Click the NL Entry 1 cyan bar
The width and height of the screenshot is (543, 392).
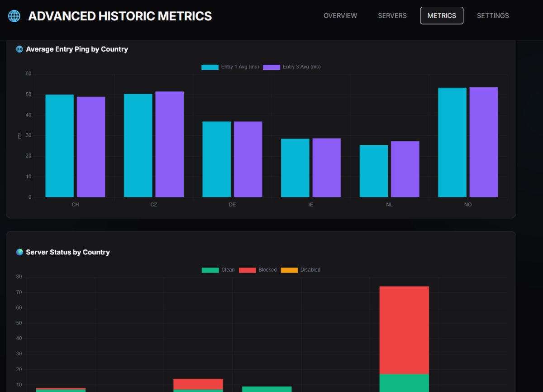[373, 171]
